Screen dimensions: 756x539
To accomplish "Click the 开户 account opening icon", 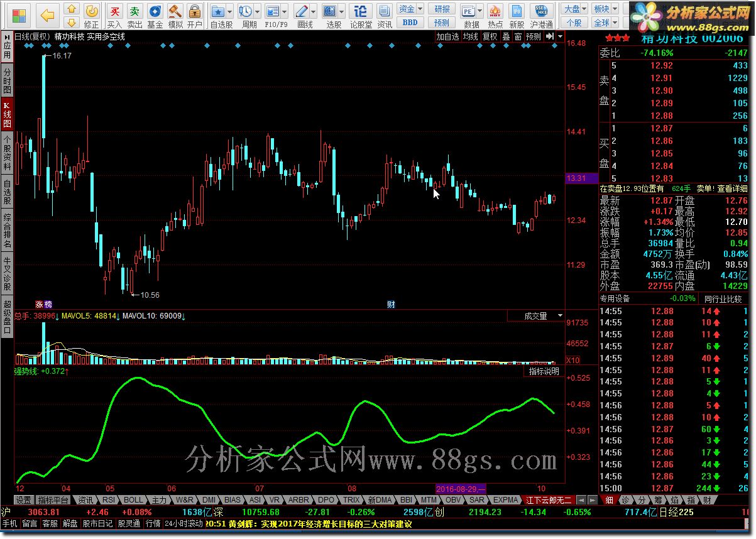I will point(195,15).
